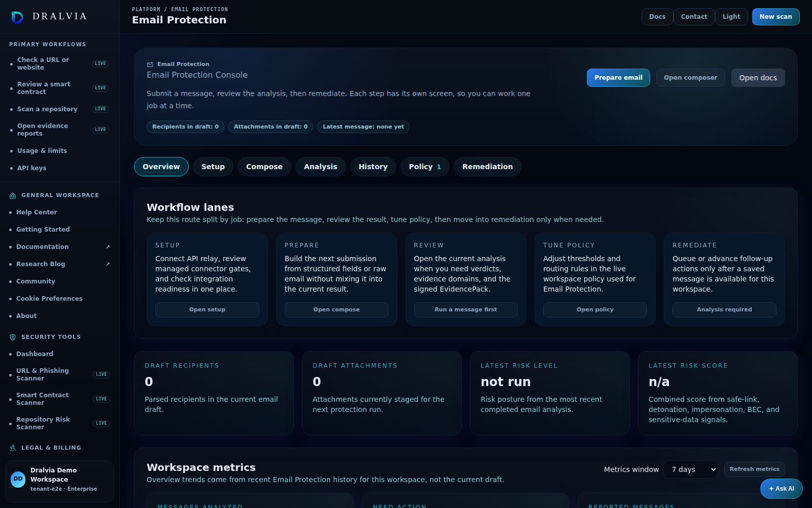Click the Research Blog external link arrow
Image resolution: width=812 pixels, height=508 pixels.
click(x=108, y=264)
